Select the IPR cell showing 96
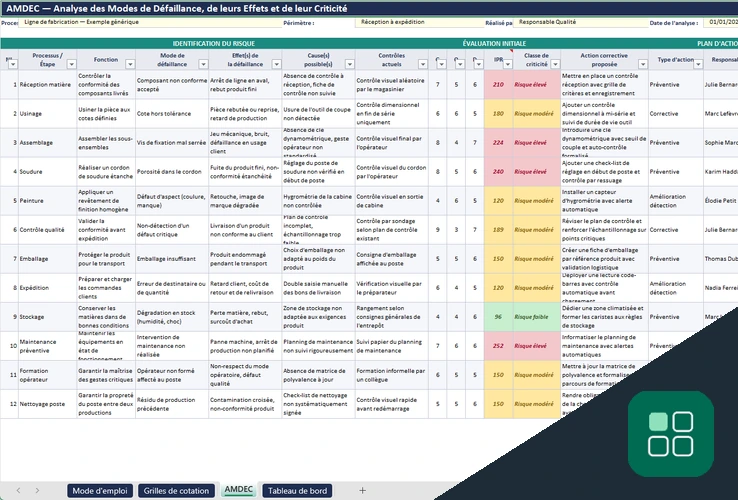The width and height of the screenshot is (738, 500). pyautogui.click(x=498, y=317)
